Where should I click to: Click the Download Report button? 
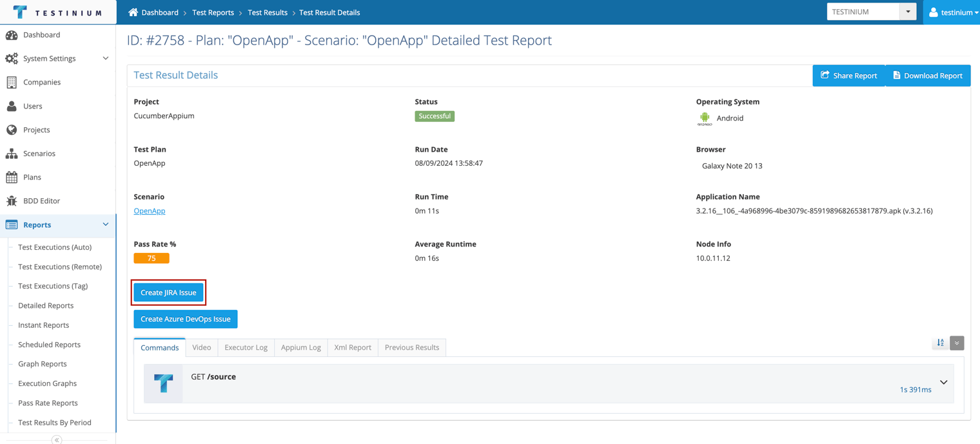pos(928,76)
